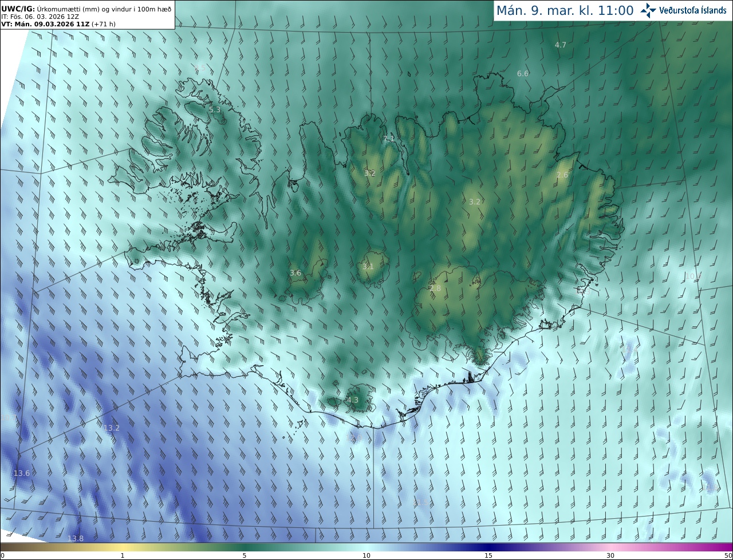Screen dimensions: 733x560
Task: Click the '30' tick on the color scale
Action: [610, 555]
